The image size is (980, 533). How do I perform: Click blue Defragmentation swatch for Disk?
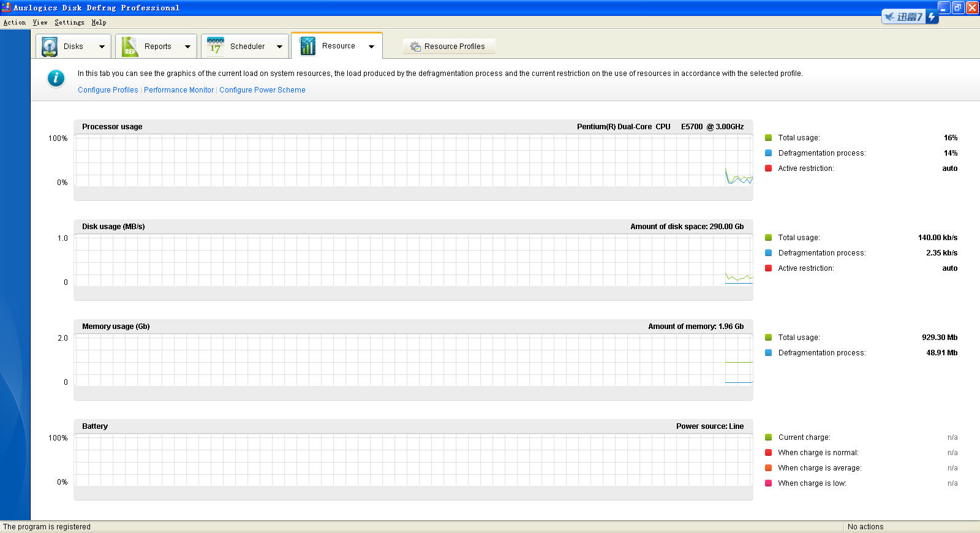(x=768, y=253)
